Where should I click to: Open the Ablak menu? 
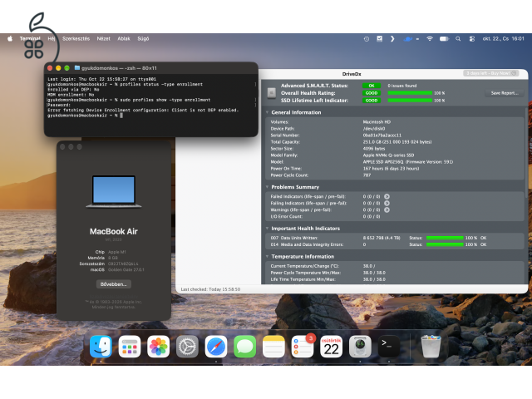pos(124,39)
